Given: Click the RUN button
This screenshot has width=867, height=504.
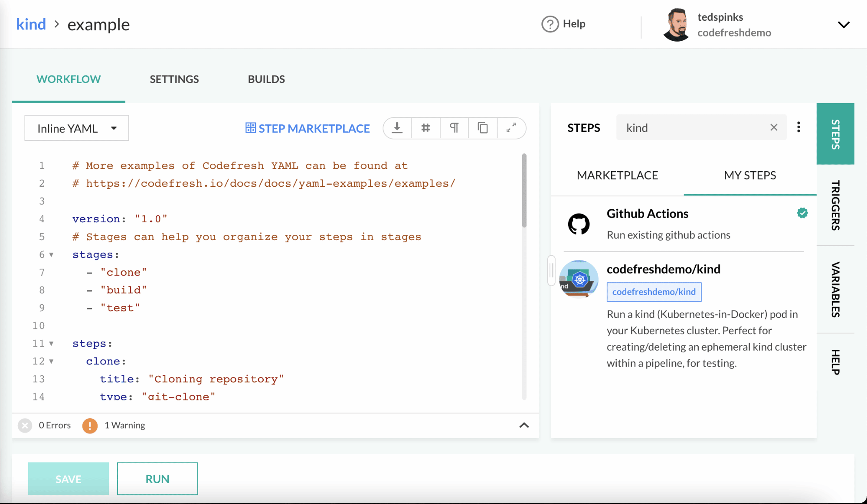Looking at the screenshot, I should pyautogui.click(x=157, y=479).
